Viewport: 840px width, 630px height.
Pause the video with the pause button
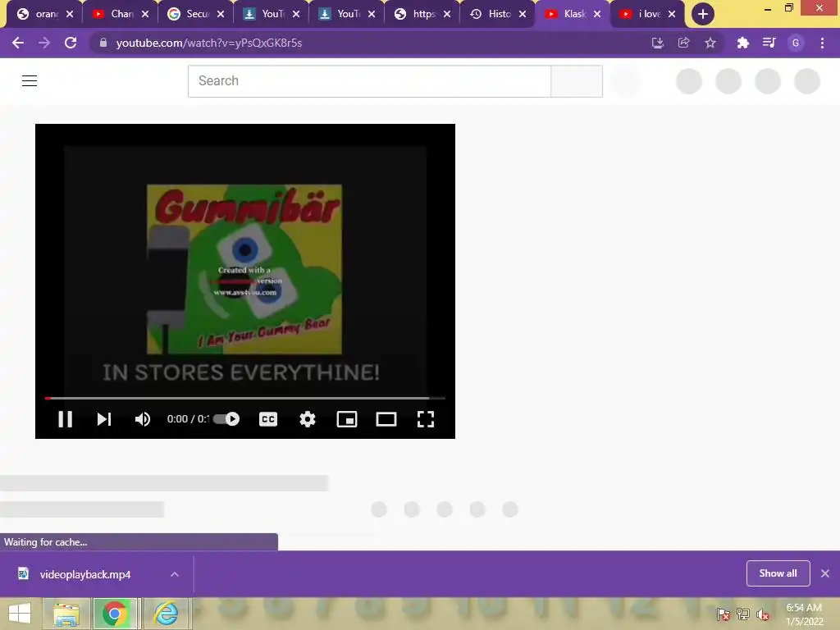click(x=66, y=419)
